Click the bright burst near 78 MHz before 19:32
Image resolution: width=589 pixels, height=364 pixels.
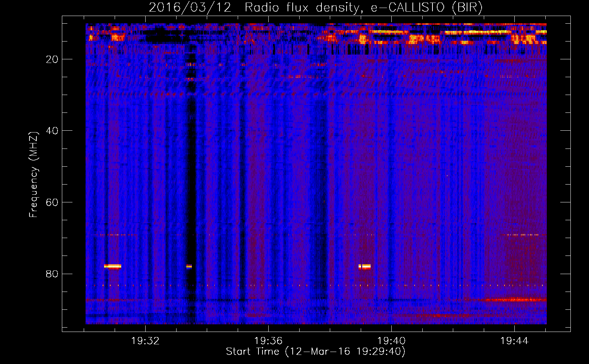(x=112, y=266)
